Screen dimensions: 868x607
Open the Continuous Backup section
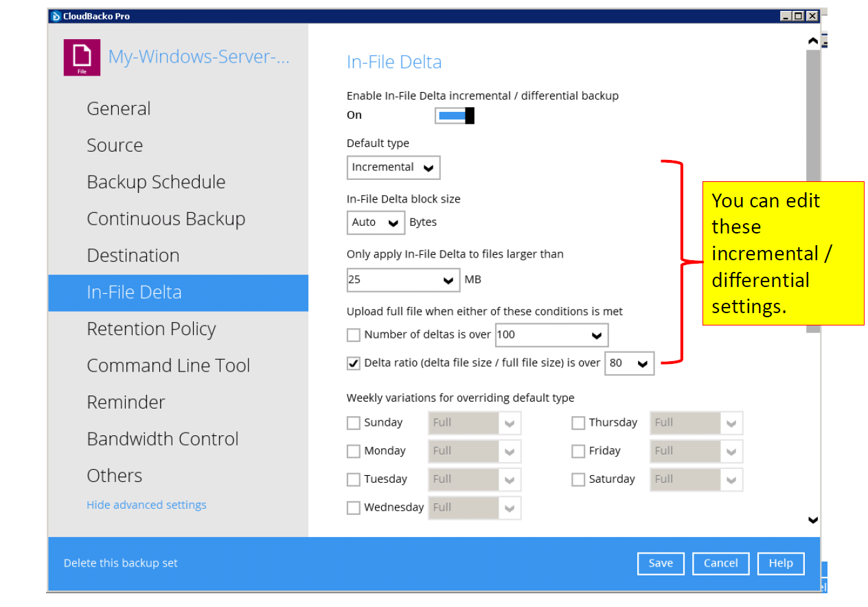(x=179, y=219)
